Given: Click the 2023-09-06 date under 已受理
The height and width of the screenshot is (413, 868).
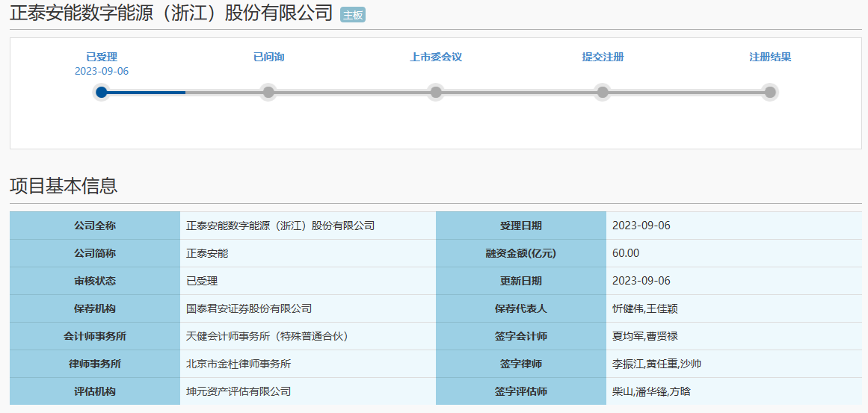Looking at the screenshot, I should coord(102,71).
